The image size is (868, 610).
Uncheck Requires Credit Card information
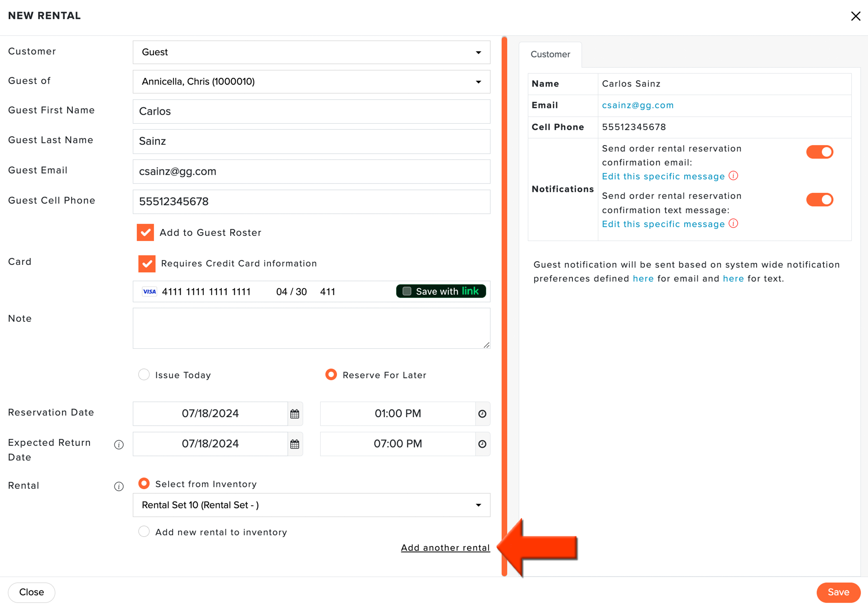(x=147, y=264)
